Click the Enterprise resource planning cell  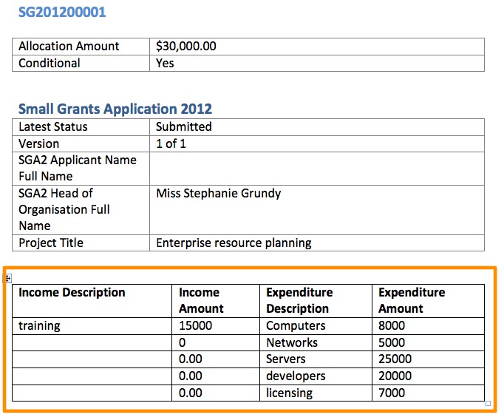(234, 243)
